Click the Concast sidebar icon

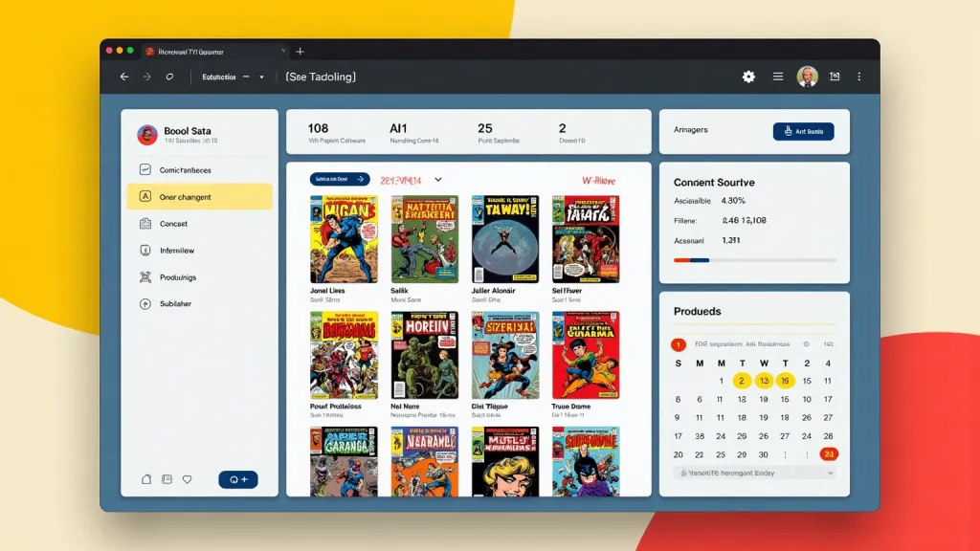point(145,223)
